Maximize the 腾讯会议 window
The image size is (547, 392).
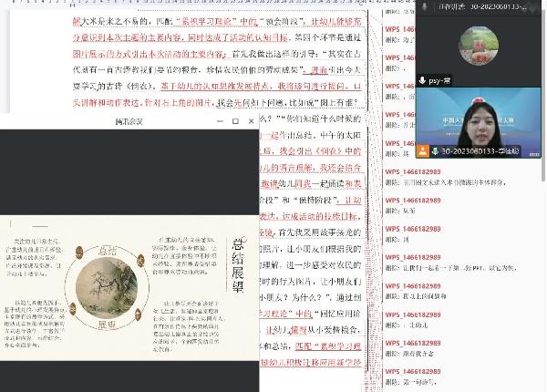click(x=235, y=121)
